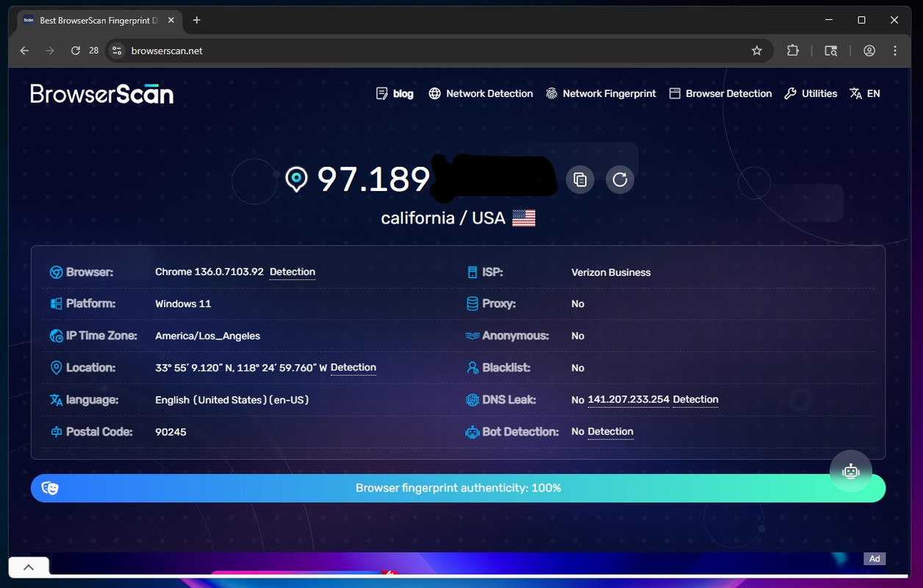923x588 pixels.
Task: Refresh the IP result with the circular arrow
Action: [619, 179]
